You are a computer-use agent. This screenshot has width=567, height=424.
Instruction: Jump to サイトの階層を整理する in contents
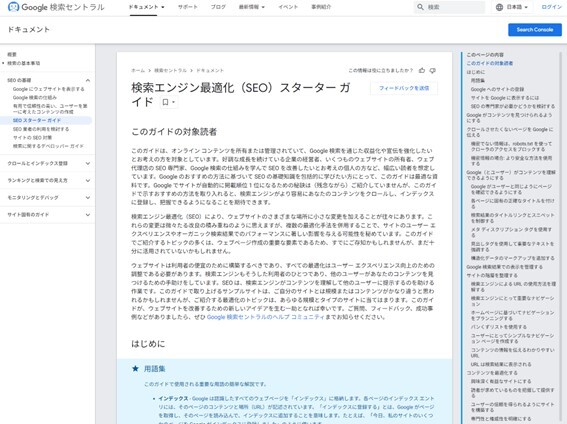click(x=492, y=275)
